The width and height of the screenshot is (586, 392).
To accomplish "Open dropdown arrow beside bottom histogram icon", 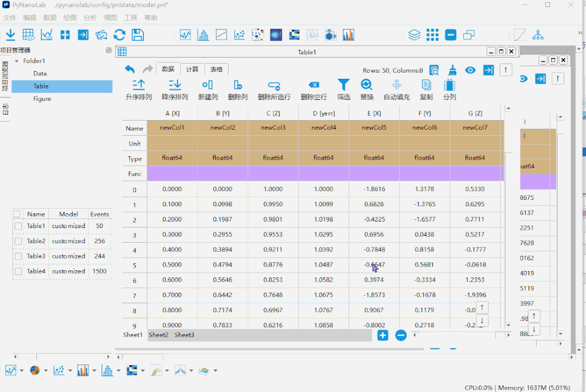I will tap(118, 371).
